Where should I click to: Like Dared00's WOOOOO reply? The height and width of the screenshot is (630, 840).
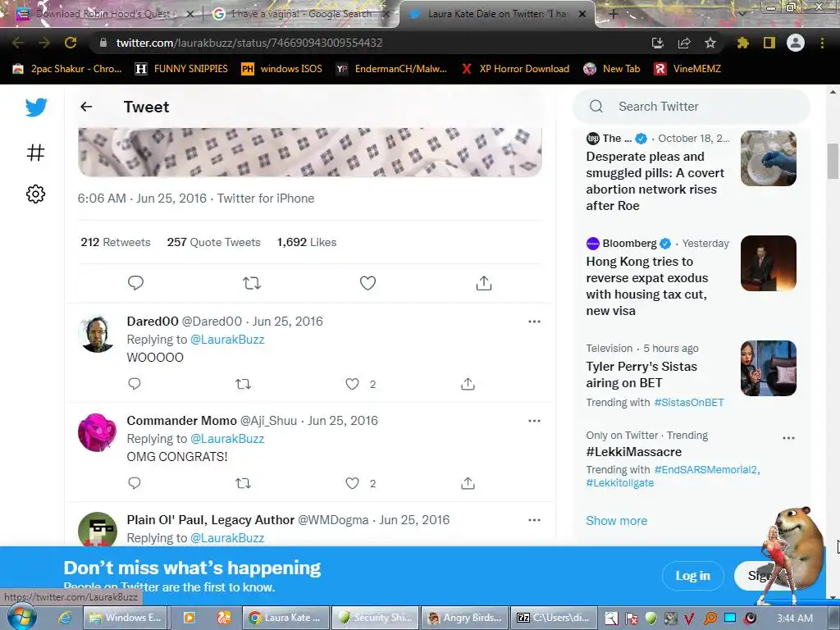pos(352,384)
